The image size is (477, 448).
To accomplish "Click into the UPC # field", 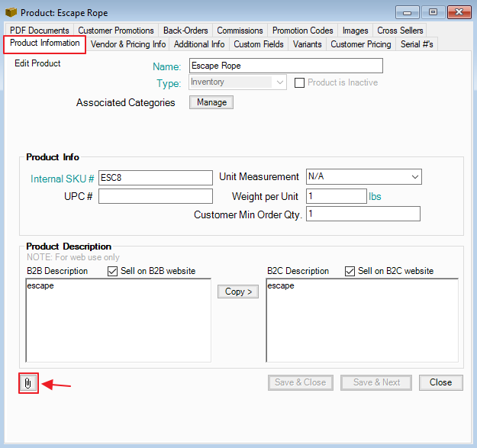I will pyautogui.click(x=155, y=196).
